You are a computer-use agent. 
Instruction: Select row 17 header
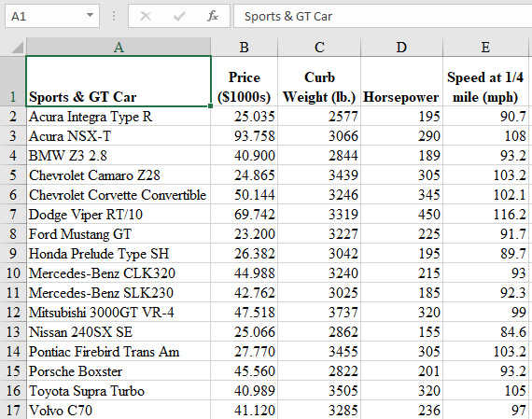[x=13, y=410]
